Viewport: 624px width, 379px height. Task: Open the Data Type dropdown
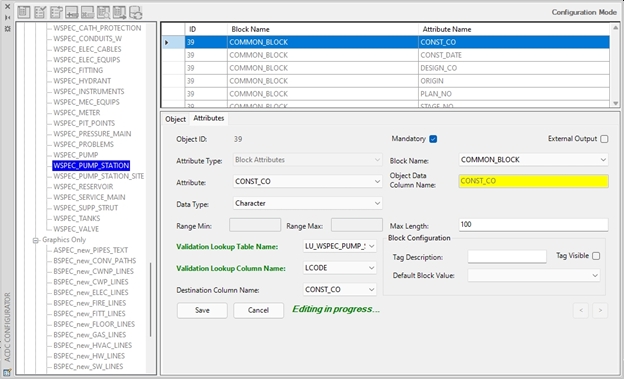(307, 203)
